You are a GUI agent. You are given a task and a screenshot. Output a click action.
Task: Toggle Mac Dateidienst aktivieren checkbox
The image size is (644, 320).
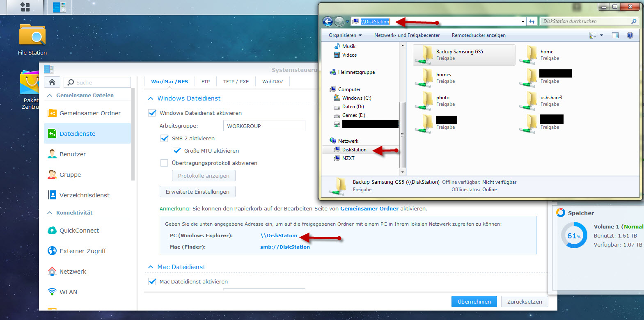pyautogui.click(x=152, y=281)
